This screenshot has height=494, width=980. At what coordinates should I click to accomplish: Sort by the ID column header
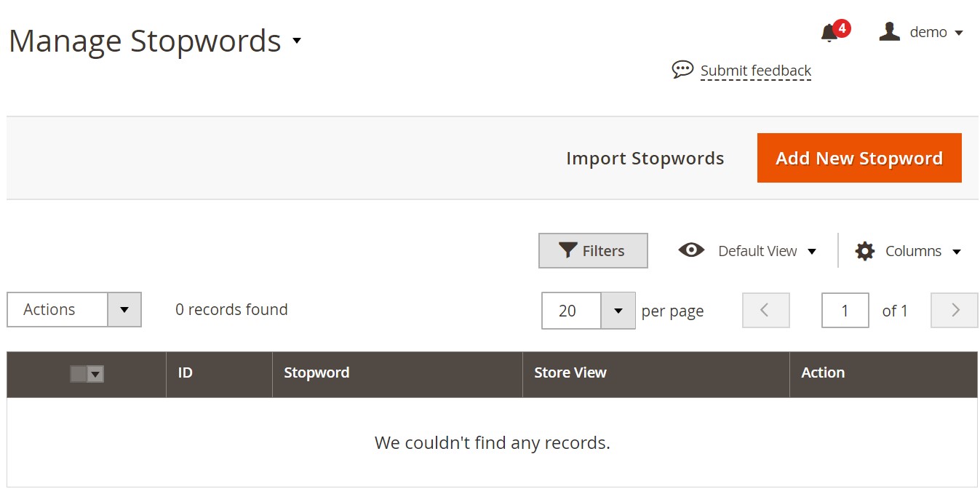[x=186, y=373]
